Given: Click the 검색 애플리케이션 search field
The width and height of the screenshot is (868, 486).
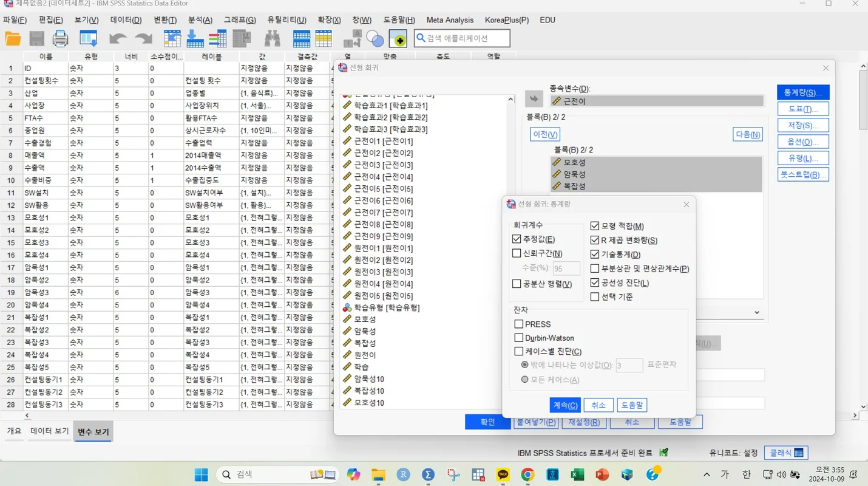Looking at the screenshot, I should (462, 38).
